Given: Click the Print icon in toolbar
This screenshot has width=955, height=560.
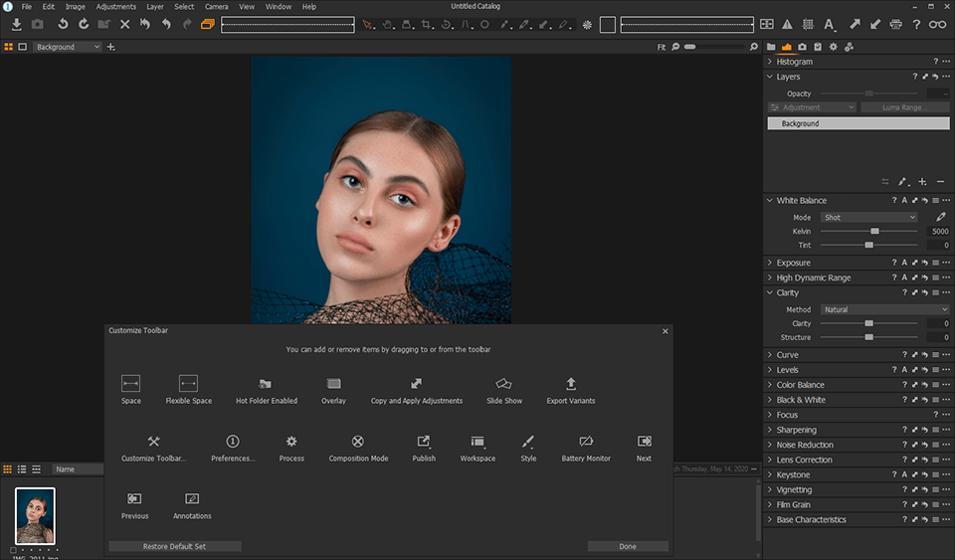Looking at the screenshot, I should pos(896,24).
